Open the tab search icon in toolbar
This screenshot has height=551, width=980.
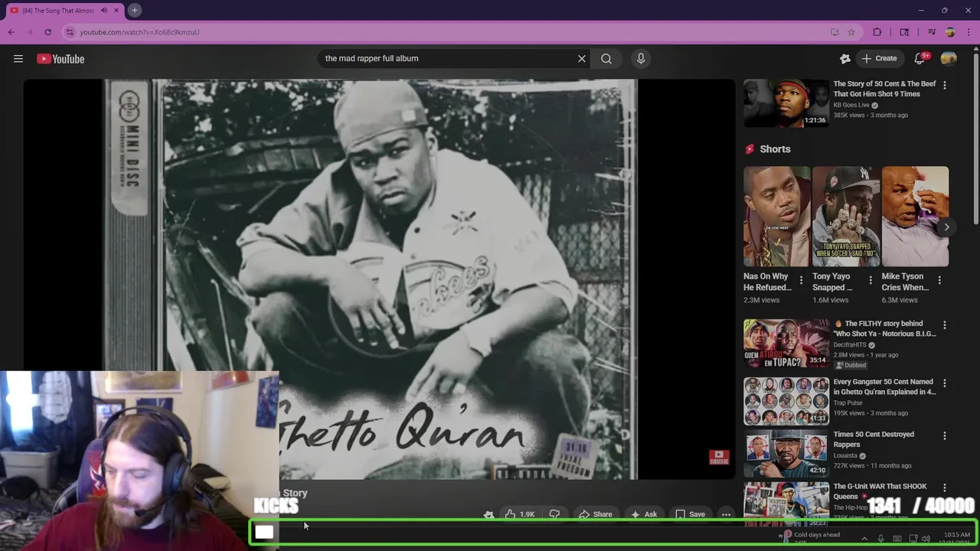[904, 32]
